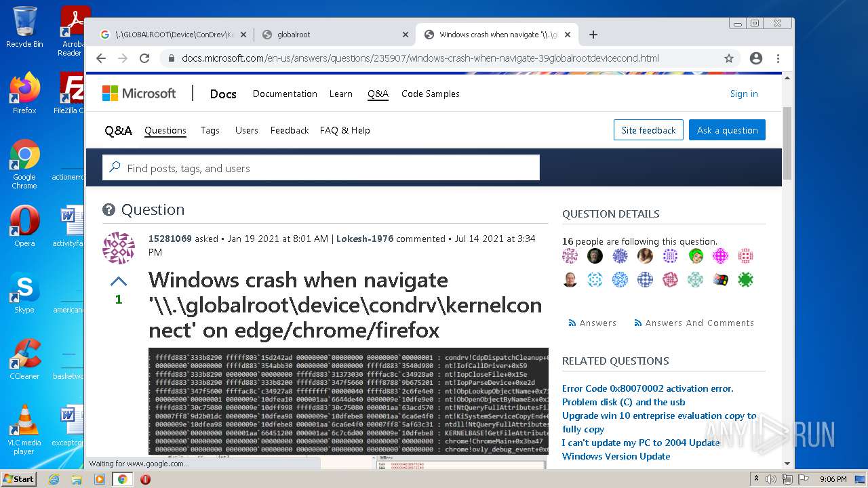Image resolution: width=868 pixels, height=488 pixels.
Task: Switch to the GLOBALROOT Device ConDrv Google tab
Action: tap(173, 35)
